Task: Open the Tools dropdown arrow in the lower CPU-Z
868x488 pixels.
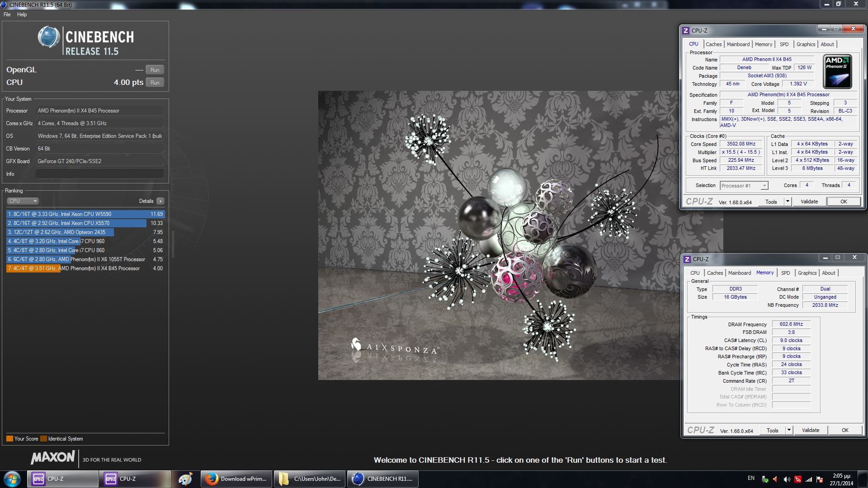Action: (789, 430)
